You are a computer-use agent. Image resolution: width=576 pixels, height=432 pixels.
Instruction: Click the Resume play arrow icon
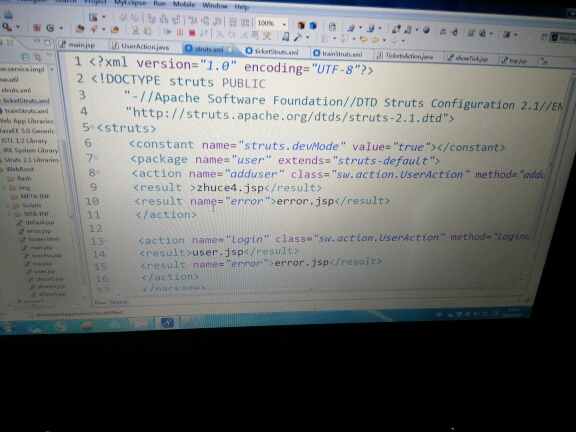pos(168,32)
